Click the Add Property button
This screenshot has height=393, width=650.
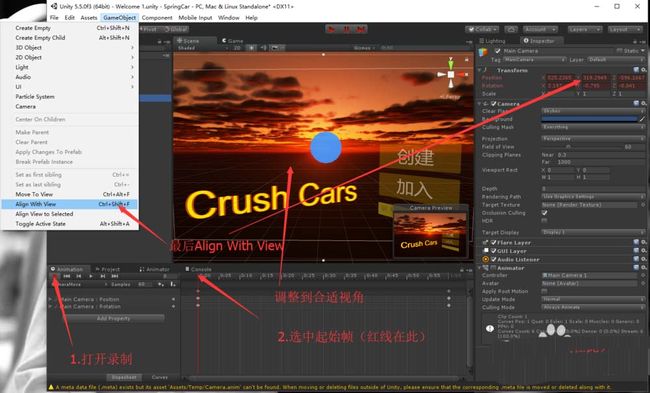pos(114,318)
